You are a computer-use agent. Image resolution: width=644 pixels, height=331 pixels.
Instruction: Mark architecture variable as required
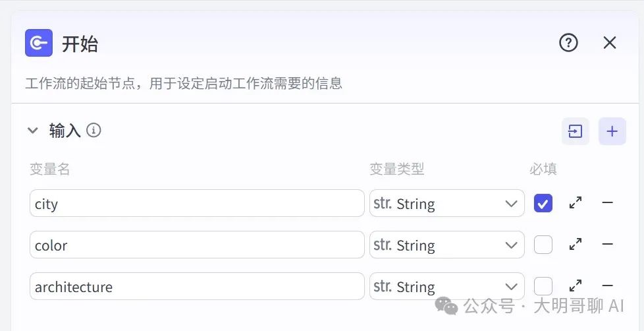click(543, 286)
